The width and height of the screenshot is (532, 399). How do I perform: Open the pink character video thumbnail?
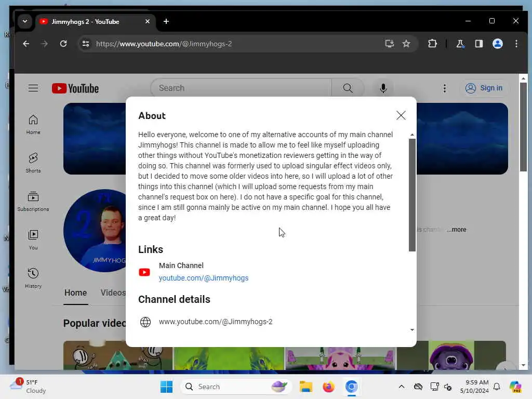[340, 358]
